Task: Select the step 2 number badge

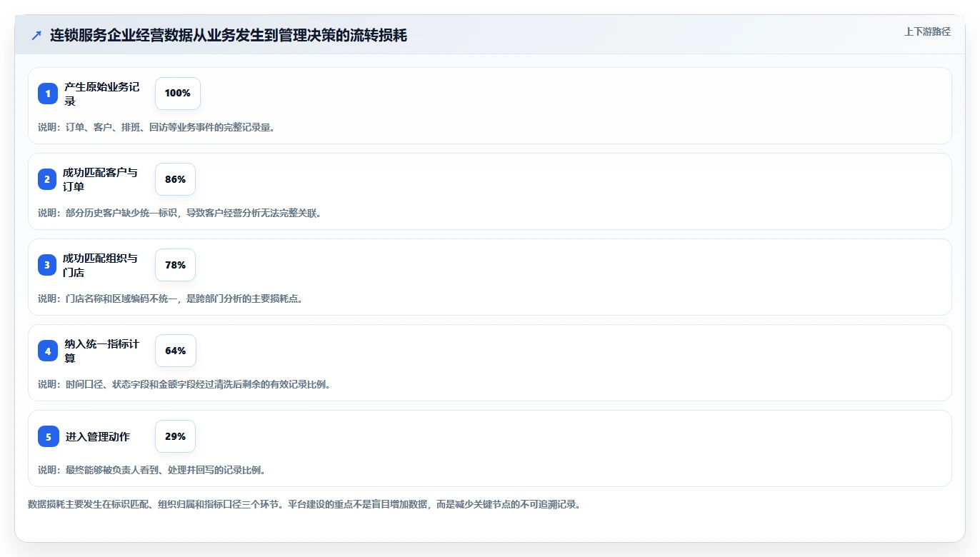Action: pyautogui.click(x=47, y=179)
